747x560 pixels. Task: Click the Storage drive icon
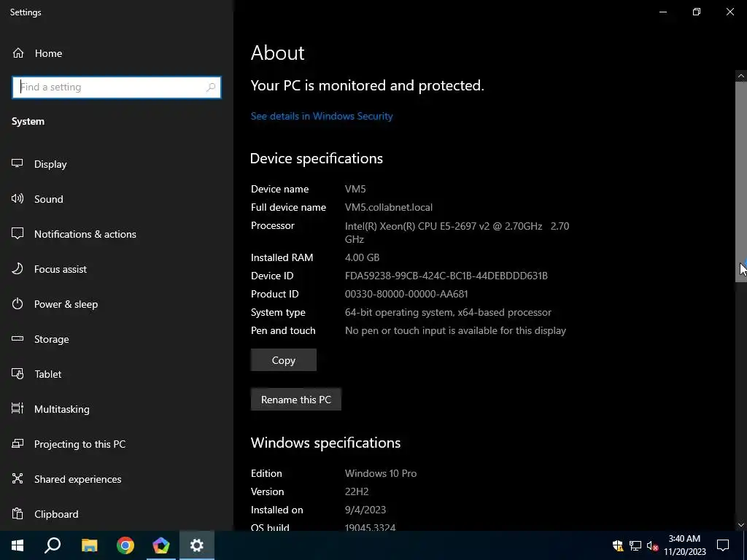click(x=18, y=338)
